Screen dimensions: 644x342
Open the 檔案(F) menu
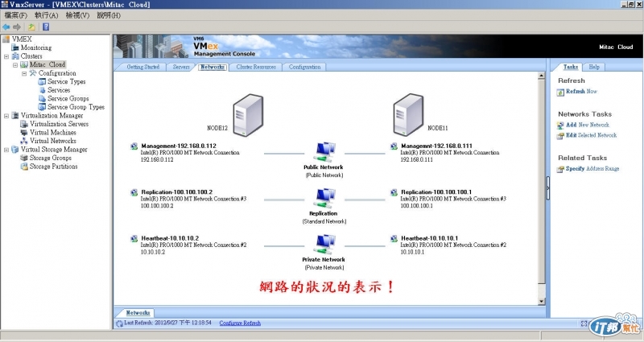[x=15, y=15]
